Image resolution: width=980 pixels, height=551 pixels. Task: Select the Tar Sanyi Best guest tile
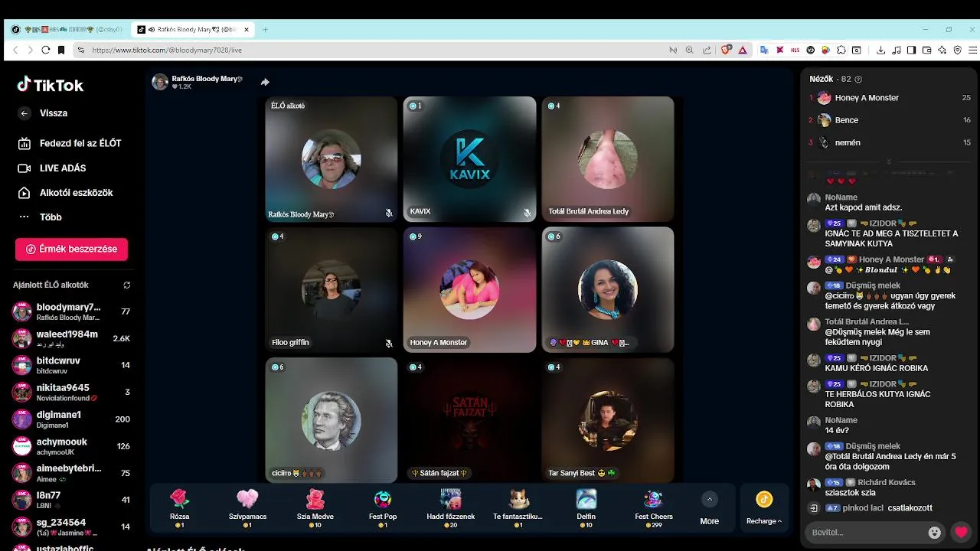(x=608, y=420)
